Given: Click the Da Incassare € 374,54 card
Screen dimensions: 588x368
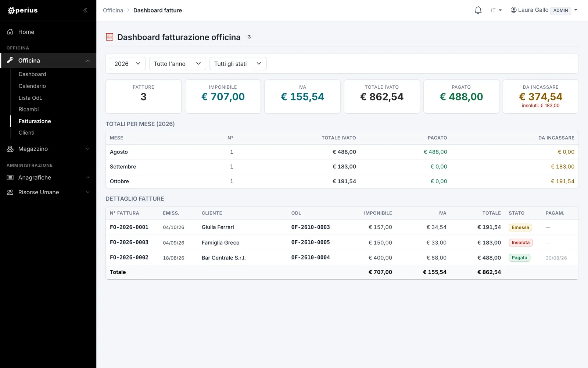Looking at the screenshot, I should [541, 96].
